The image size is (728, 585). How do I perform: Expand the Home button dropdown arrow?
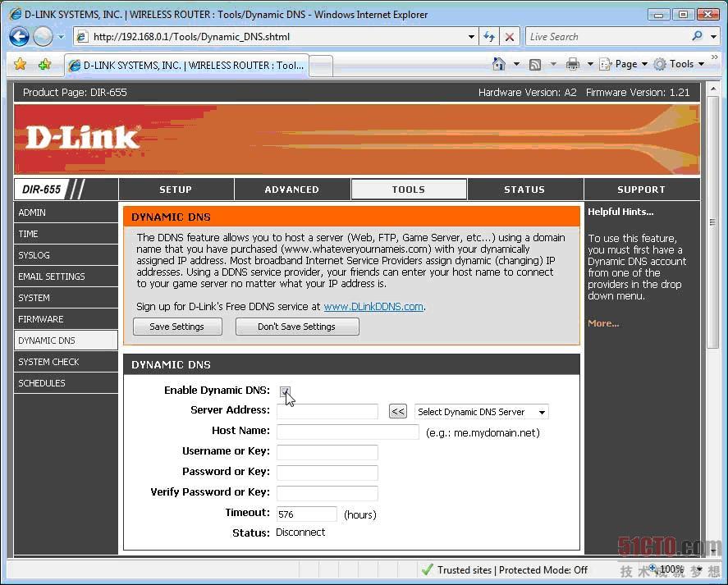[x=516, y=64]
